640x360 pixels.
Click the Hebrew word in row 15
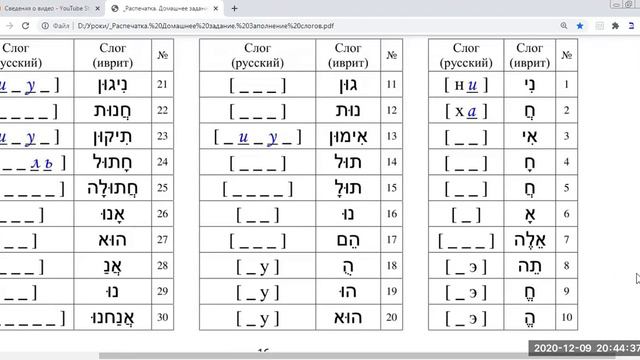pyautogui.click(x=348, y=188)
